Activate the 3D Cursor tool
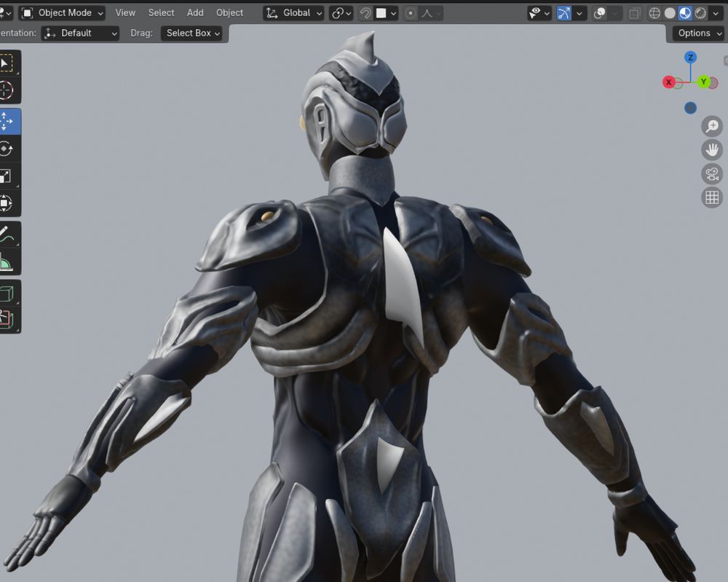Image resolution: width=728 pixels, height=582 pixels. point(7,90)
